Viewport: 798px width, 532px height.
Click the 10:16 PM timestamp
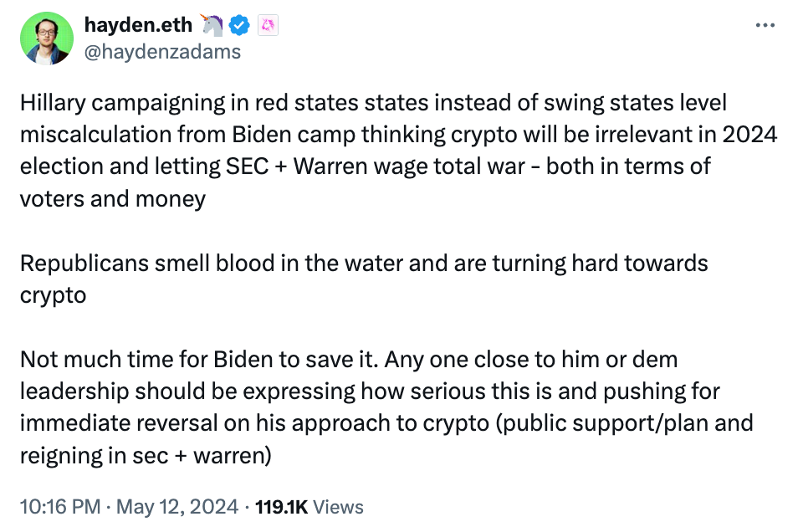60,507
